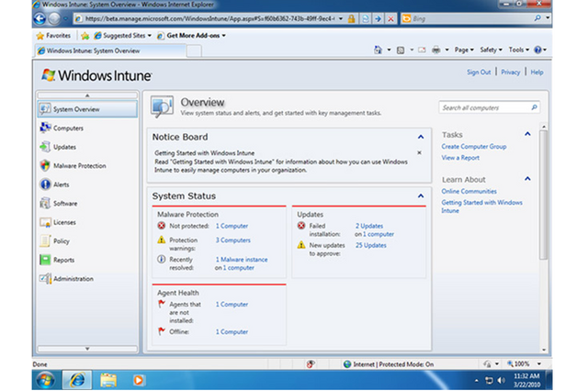The width and height of the screenshot is (588, 391).
Task: Click the 25 Updates link
Action: coord(370,245)
